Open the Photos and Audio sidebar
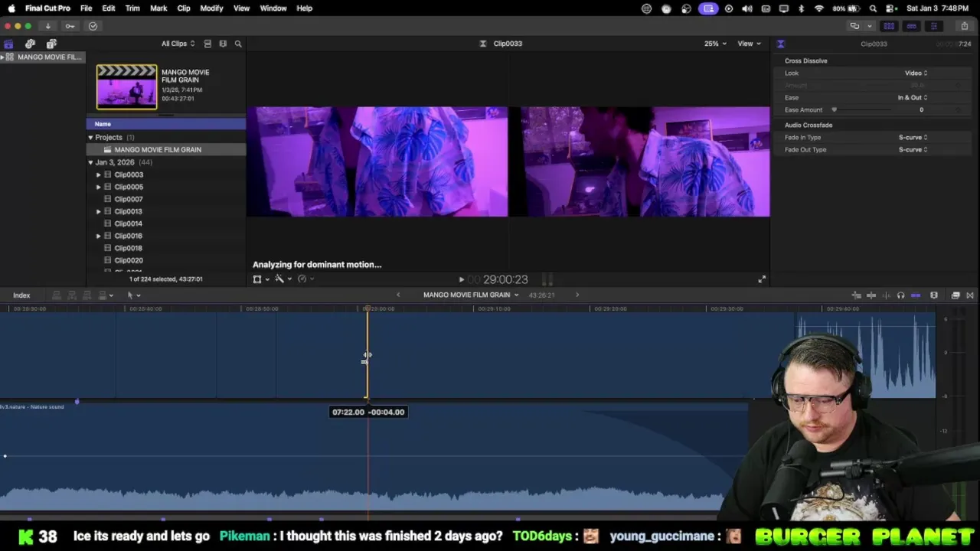980x551 pixels. coord(30,44)
